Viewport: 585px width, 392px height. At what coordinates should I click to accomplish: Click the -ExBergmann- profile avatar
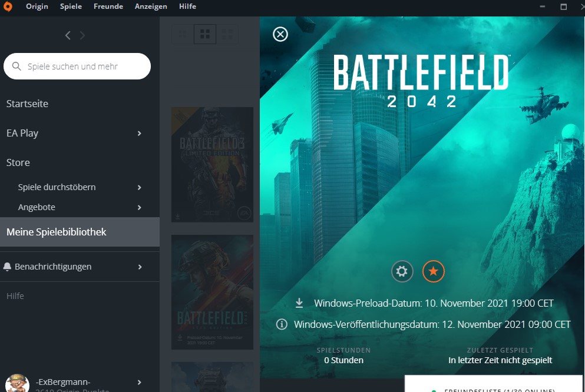[x=17, y=383]
